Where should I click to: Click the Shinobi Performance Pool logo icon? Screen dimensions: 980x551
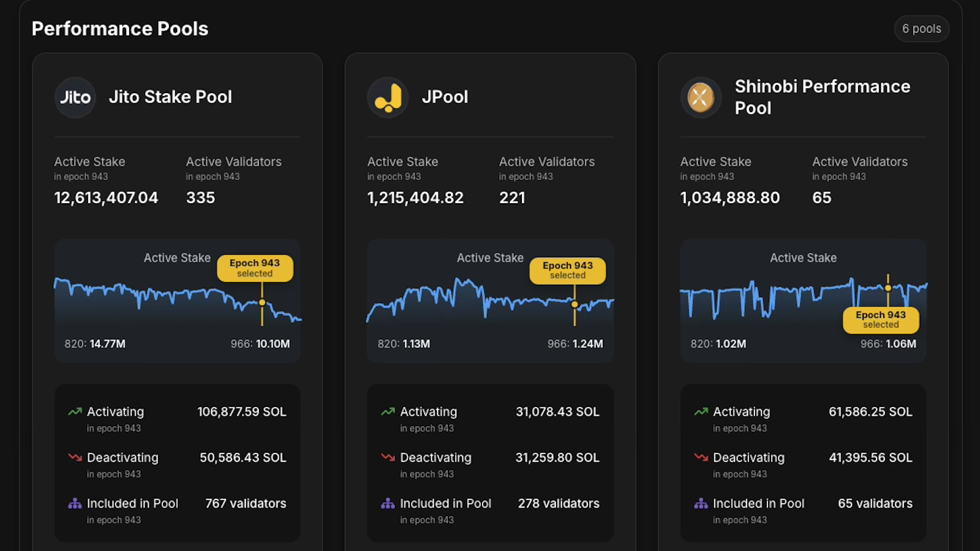(701, 97)
